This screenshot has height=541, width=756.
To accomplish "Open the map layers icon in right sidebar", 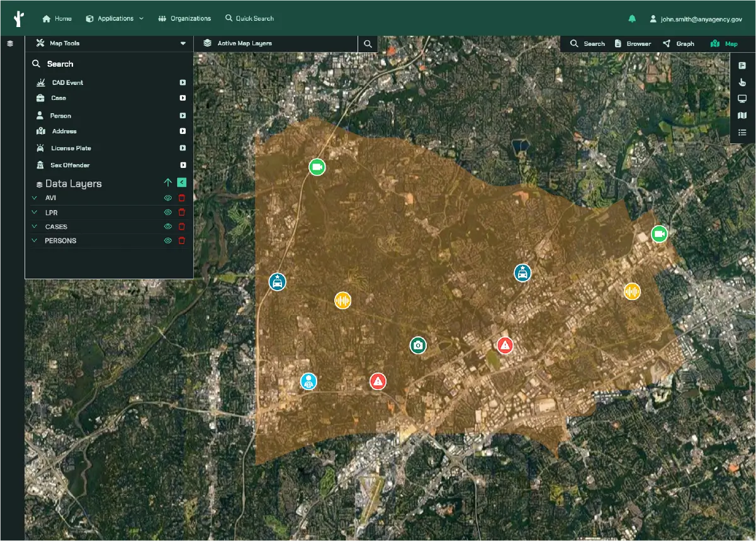I will click(x=742, y=116).
